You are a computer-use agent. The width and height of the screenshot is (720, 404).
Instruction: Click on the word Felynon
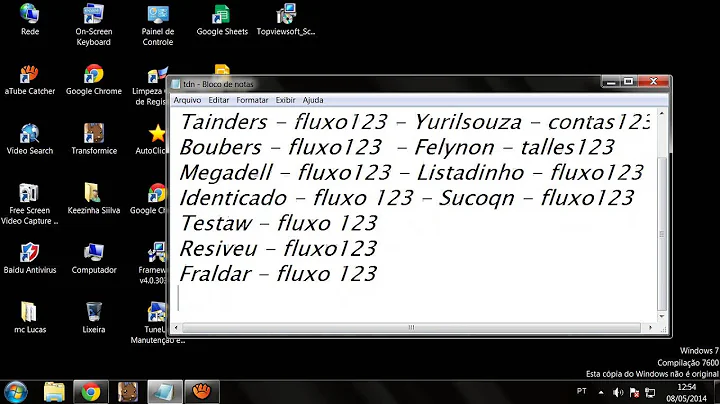[455, 147]
